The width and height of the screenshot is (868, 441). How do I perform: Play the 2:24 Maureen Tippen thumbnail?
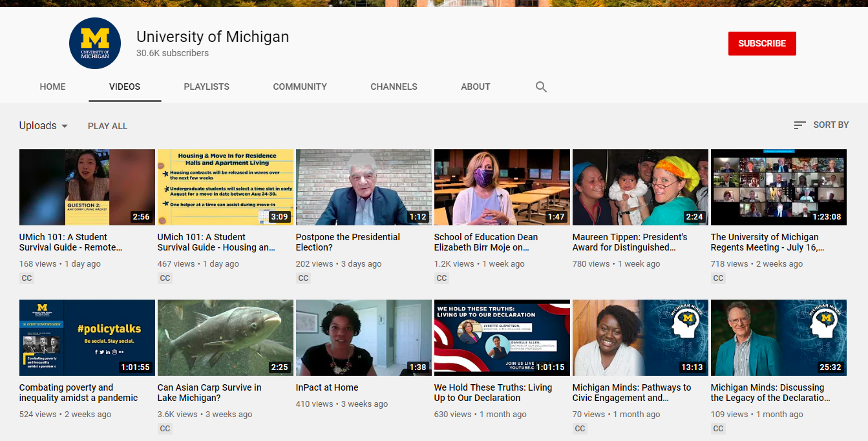pos(640,187)
